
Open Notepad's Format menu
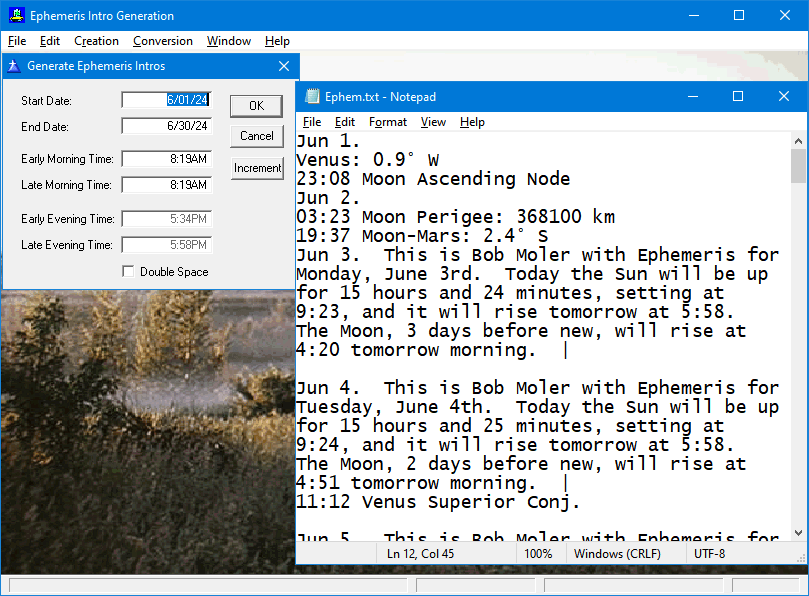point(387,121)
